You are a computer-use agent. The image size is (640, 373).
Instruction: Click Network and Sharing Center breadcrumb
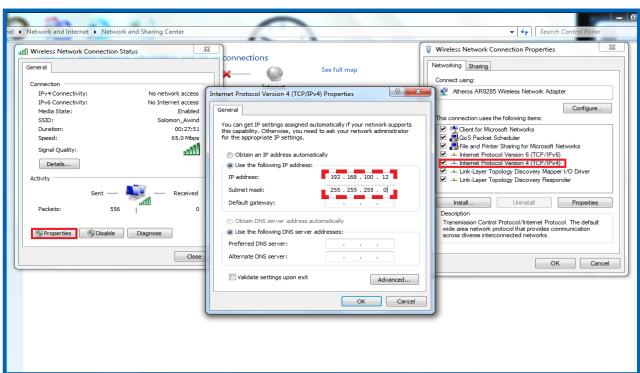point(142,31)
